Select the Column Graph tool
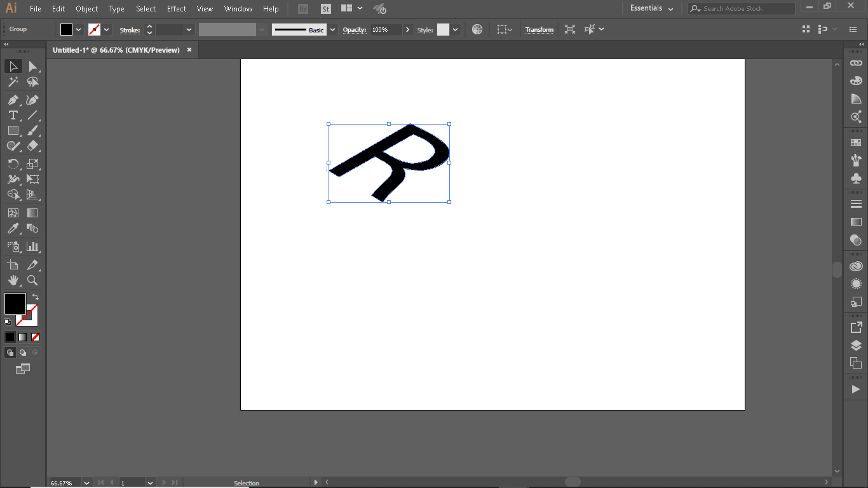Viewport: 868px width, 488px height. point(32,246)
